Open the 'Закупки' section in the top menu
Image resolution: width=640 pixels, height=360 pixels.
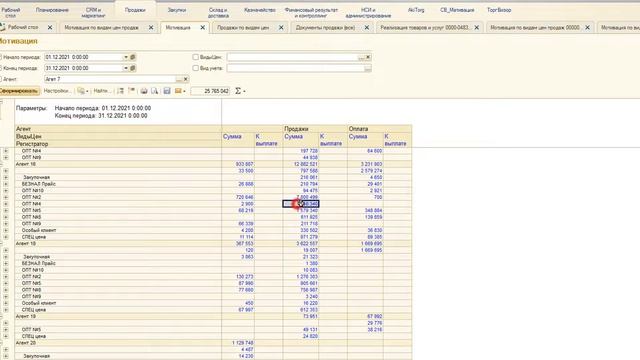point(177,10)
